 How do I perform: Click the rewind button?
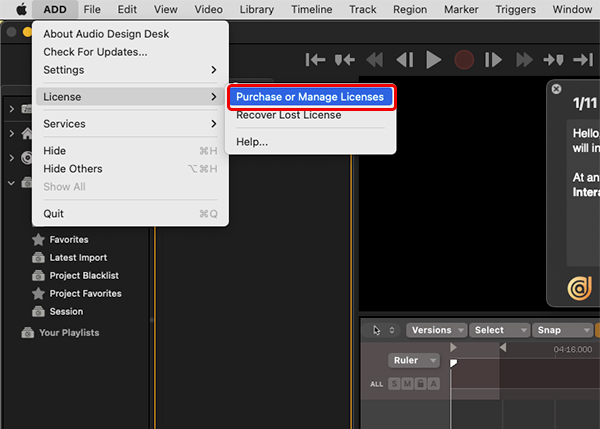point(375,60)
